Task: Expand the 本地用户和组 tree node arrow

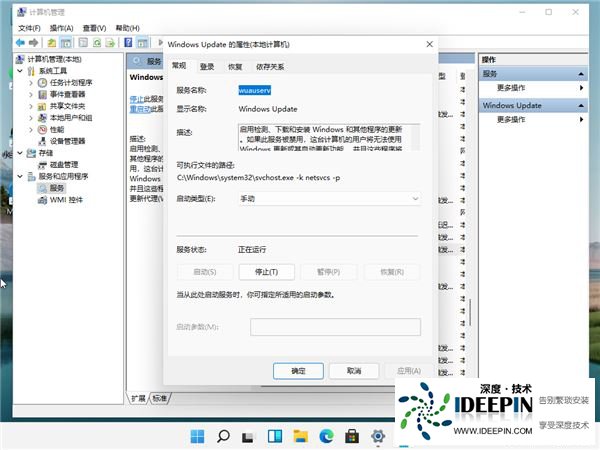Action: [31, 118]
